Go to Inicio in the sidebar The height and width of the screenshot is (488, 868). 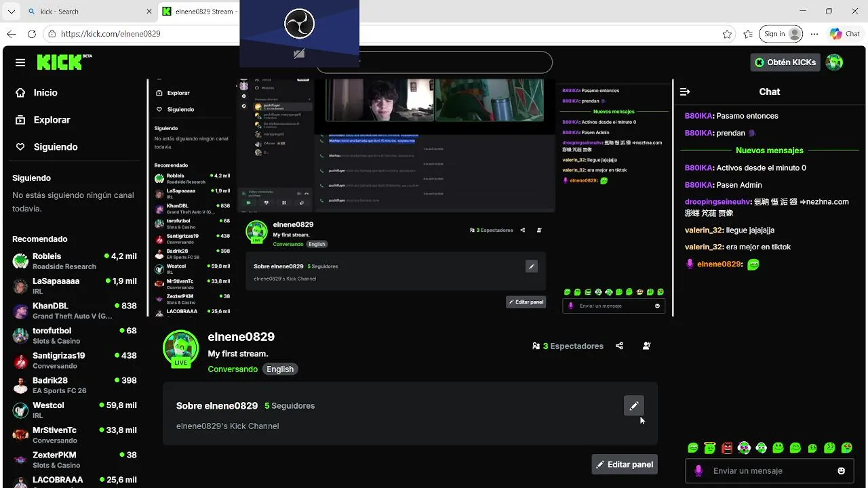click(x=45, y=93)
